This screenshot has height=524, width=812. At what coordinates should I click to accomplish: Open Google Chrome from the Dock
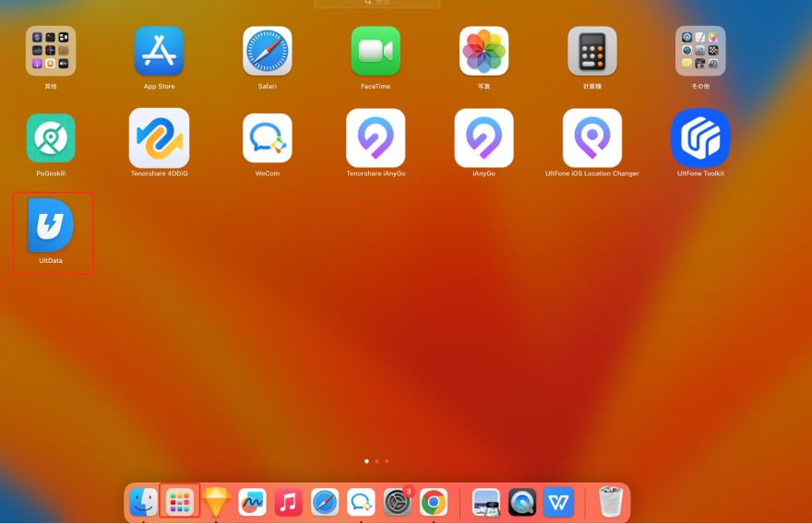pyautogui.click(x=434, y=502)
